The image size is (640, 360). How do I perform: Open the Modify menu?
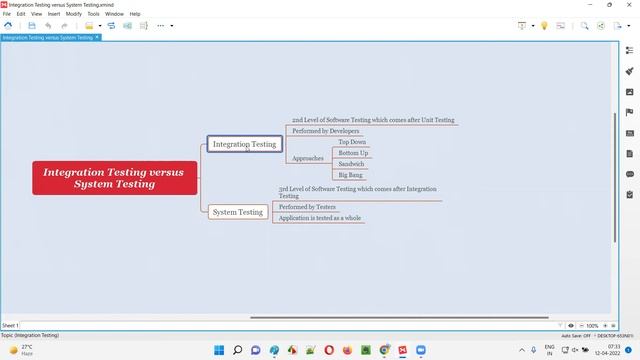(x=73, y=14)
